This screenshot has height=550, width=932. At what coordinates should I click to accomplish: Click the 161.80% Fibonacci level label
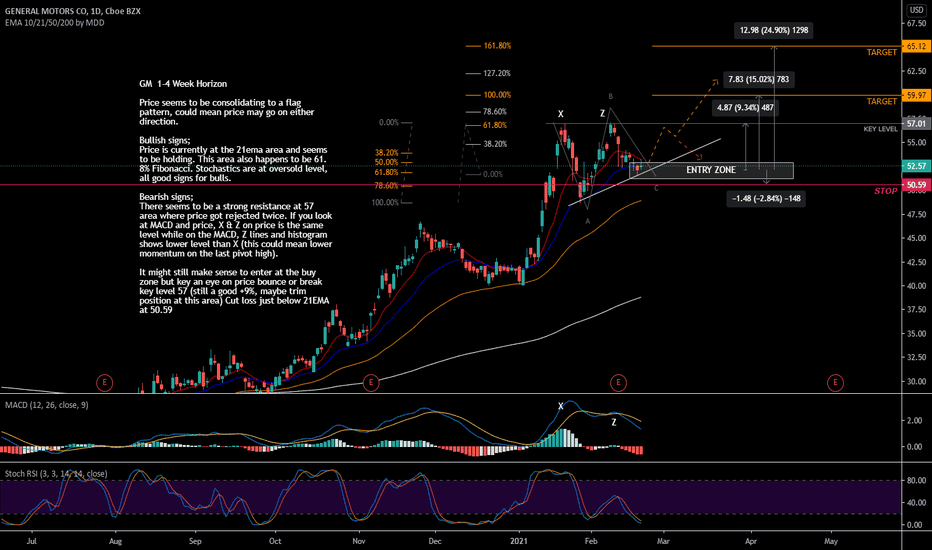(x=497, y=46)
